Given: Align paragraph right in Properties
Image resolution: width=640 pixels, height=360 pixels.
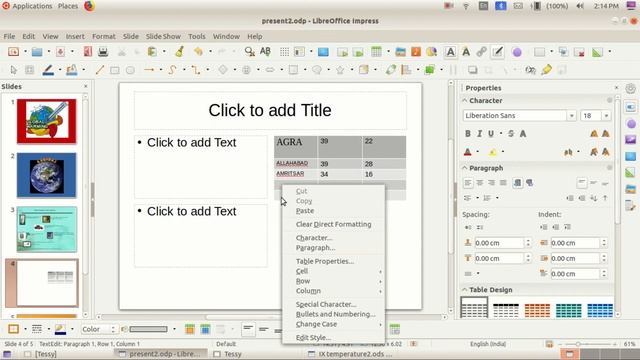Looking at the screenshot, I should pyautogui.click(x=491, y=183).
